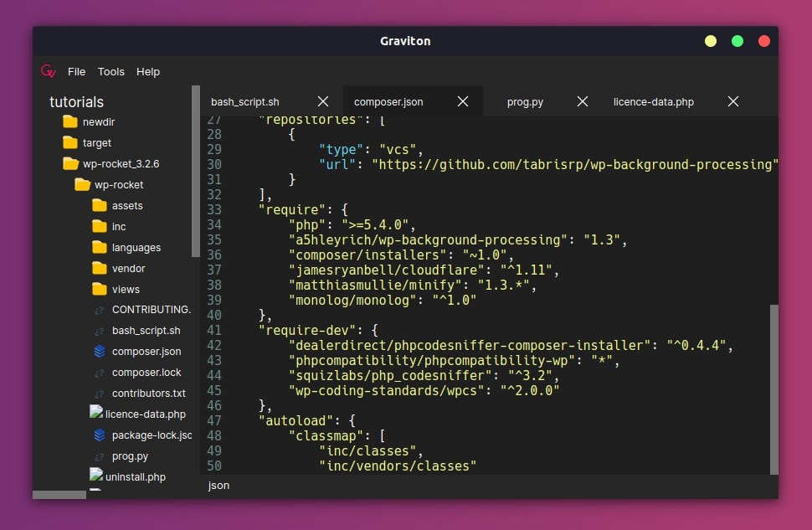The image size is (812, 530).
Task: Click the json language indicator
Action: pyautogui.click(x=218, y=486)
